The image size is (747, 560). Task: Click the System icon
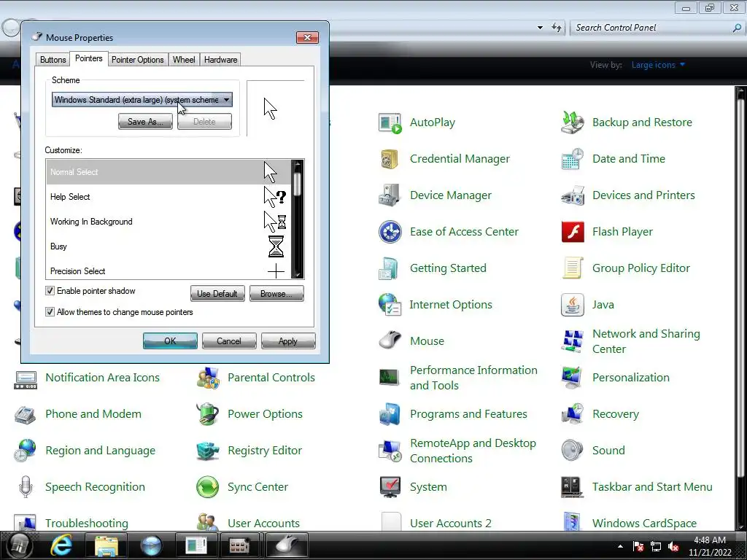tap(390, 487)
